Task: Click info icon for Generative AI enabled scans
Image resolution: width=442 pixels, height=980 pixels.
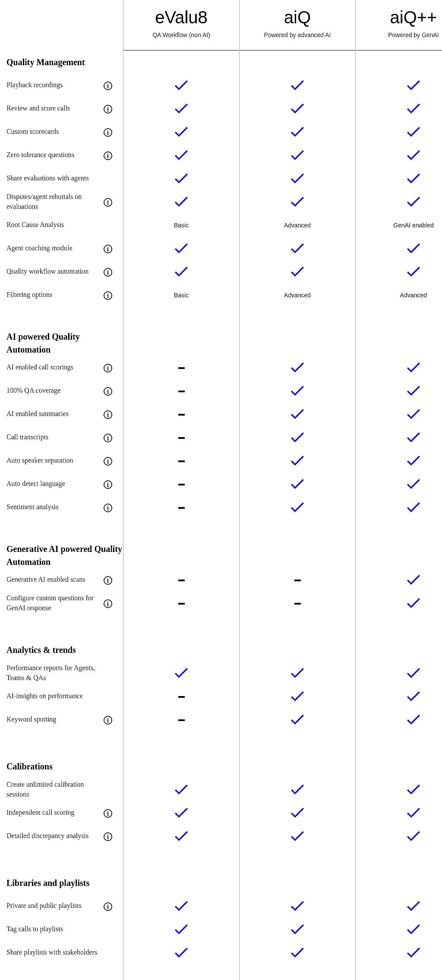Action: [x=107, y=580]
